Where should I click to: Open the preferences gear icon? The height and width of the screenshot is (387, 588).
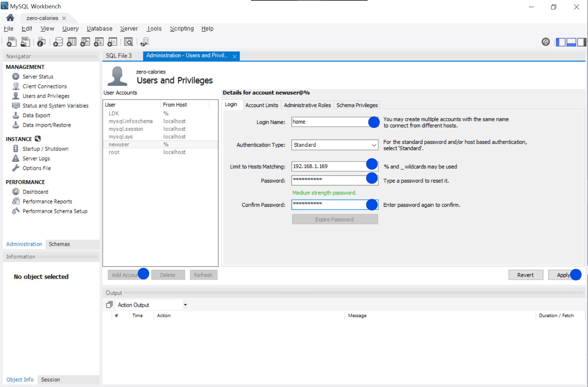(x=545, y=42)
